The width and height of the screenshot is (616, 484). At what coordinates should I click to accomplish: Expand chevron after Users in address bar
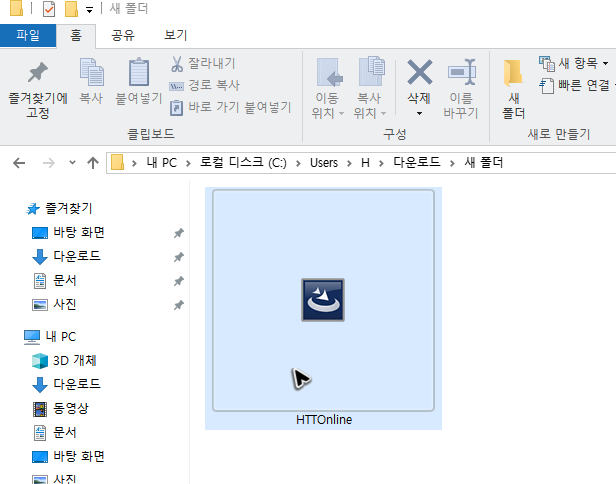click(x=349, y=163)
